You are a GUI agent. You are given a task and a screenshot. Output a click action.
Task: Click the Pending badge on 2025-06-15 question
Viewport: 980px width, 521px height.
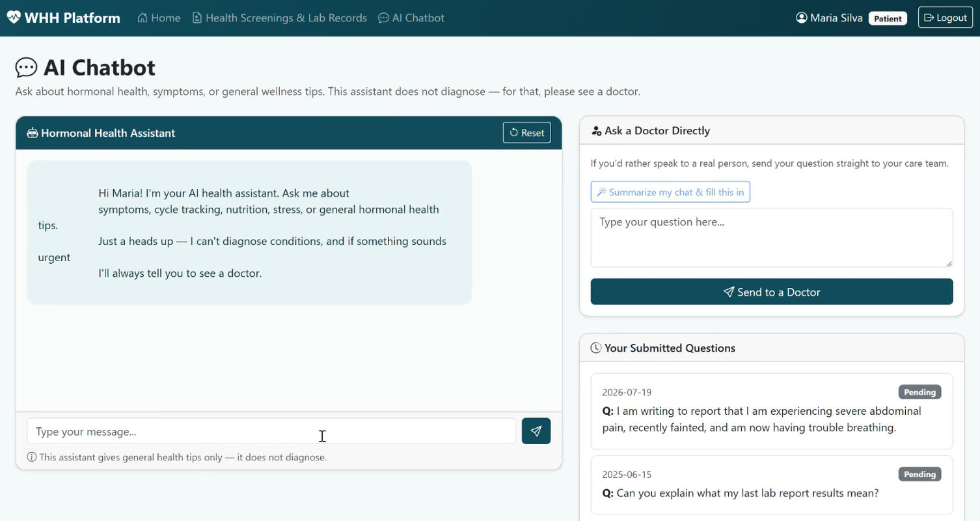pos(919,474)
